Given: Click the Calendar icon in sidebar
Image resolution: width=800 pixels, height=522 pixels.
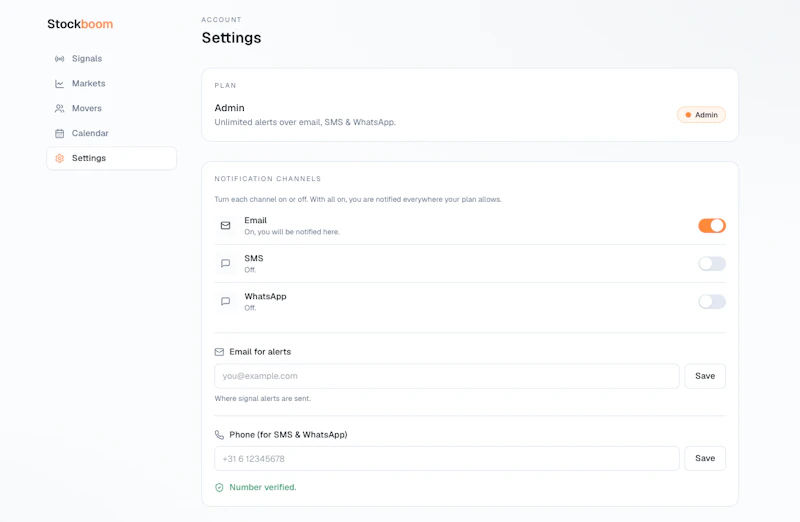Looking at the screenshot, I should [60, 134].
